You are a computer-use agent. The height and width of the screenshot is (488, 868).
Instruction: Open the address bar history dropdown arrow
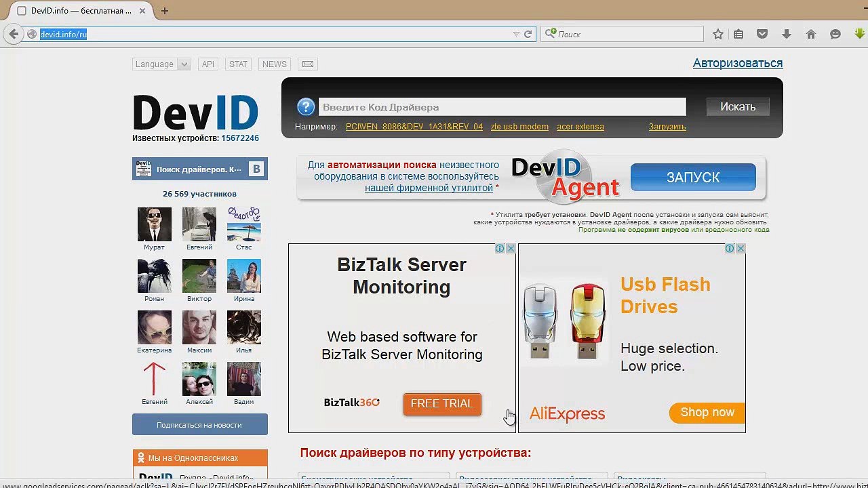(x=516, y=34)
